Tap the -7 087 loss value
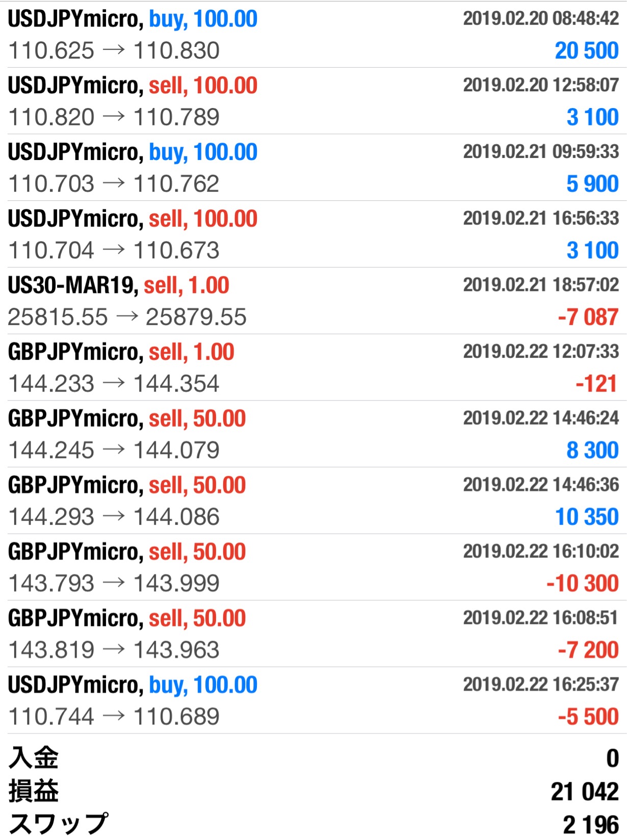The image size is (627, 840). 588,317
